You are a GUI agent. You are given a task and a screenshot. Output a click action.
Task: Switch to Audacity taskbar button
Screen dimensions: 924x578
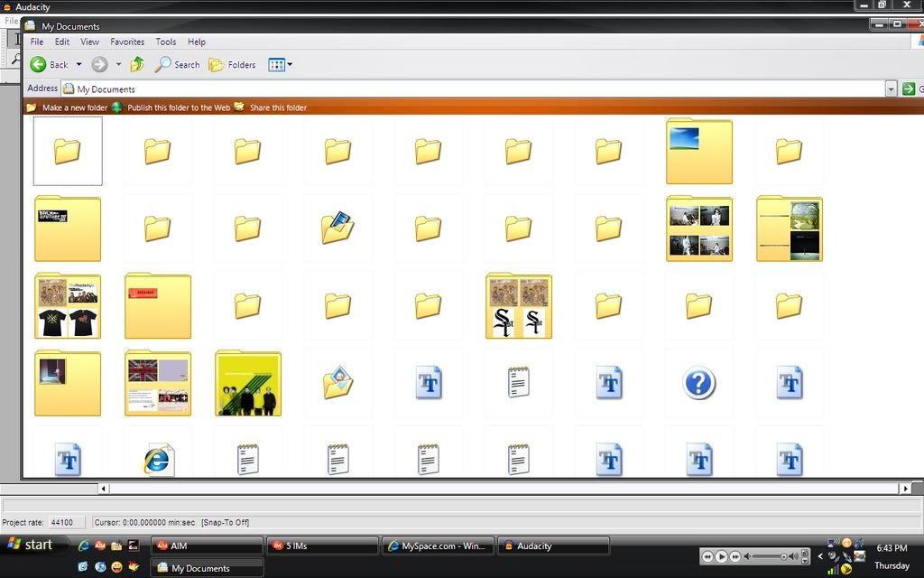[553, 546]
